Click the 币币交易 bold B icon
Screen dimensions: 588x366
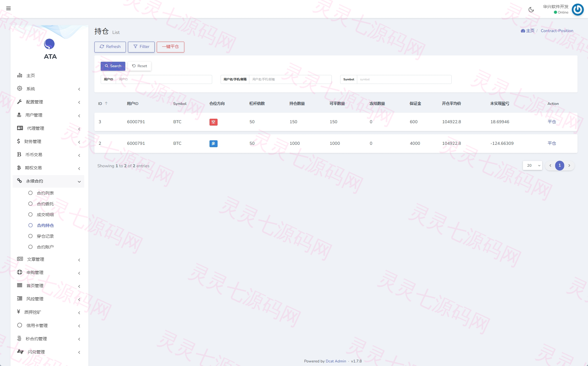19,154
